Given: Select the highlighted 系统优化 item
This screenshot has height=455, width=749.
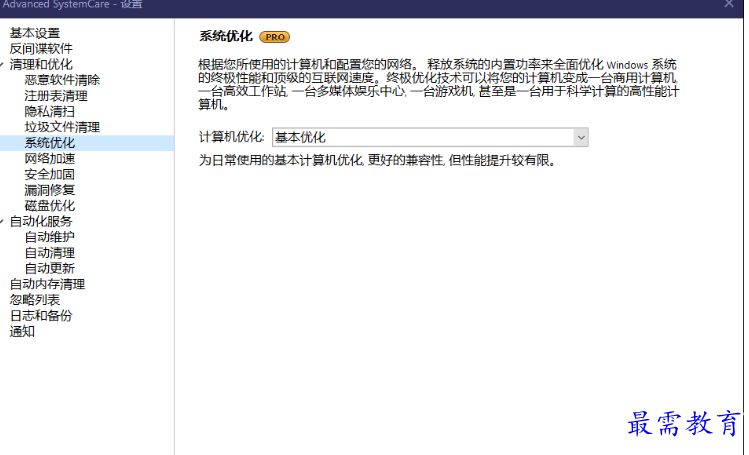Looking at the screenshot, I should click(x=50, y=143).
